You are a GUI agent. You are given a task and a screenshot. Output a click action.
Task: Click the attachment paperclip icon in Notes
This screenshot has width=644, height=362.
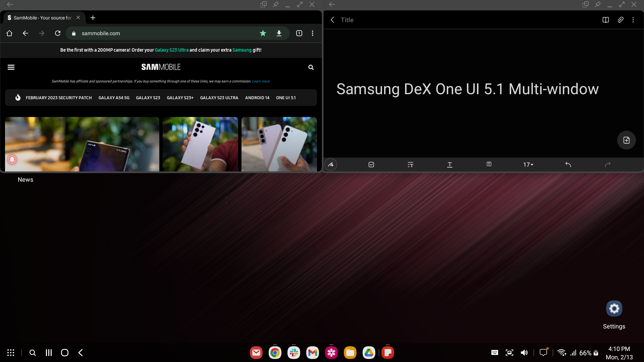pyautogui.click(x=621, y=20)
